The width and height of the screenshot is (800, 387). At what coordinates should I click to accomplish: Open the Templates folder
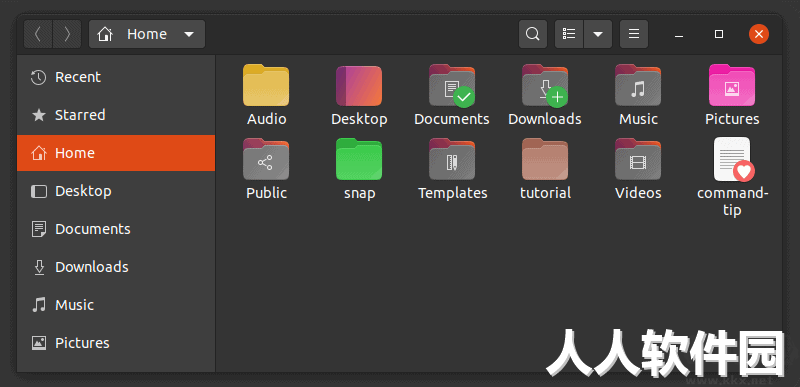452,159
